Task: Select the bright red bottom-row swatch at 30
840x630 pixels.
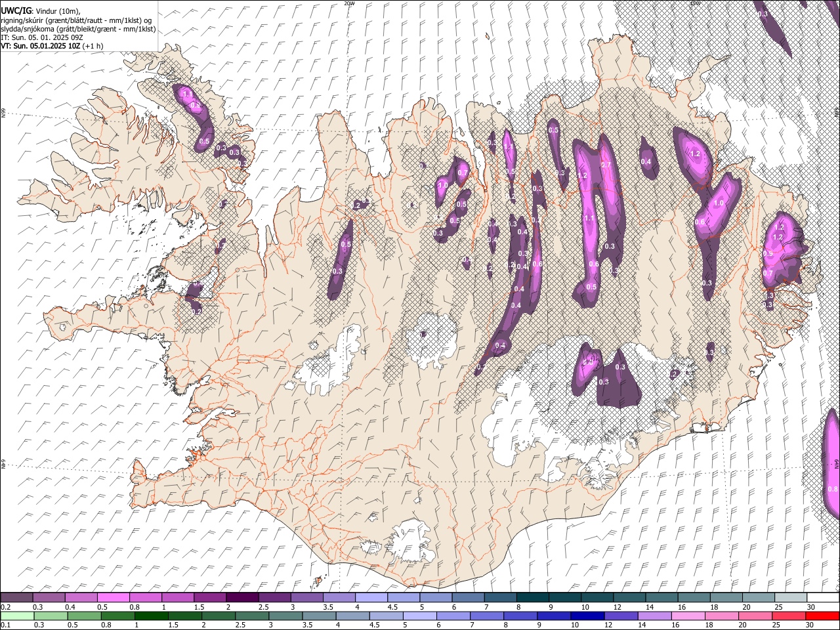Action: pyautogui.click(x=822, y=616)
